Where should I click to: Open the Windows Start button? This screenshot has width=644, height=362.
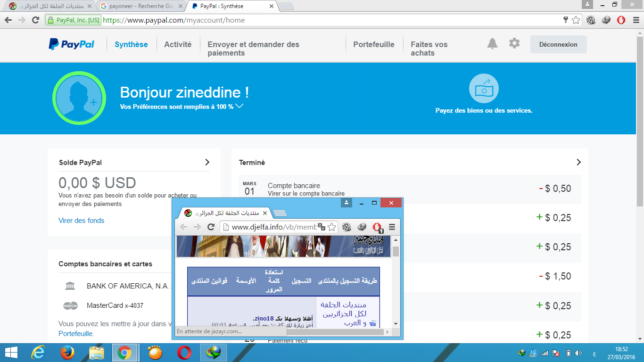coord(11,353)
